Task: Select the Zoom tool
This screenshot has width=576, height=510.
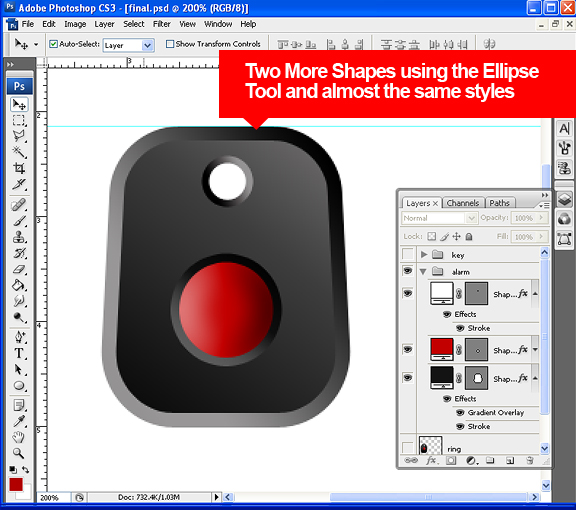Action: (19, 453)
